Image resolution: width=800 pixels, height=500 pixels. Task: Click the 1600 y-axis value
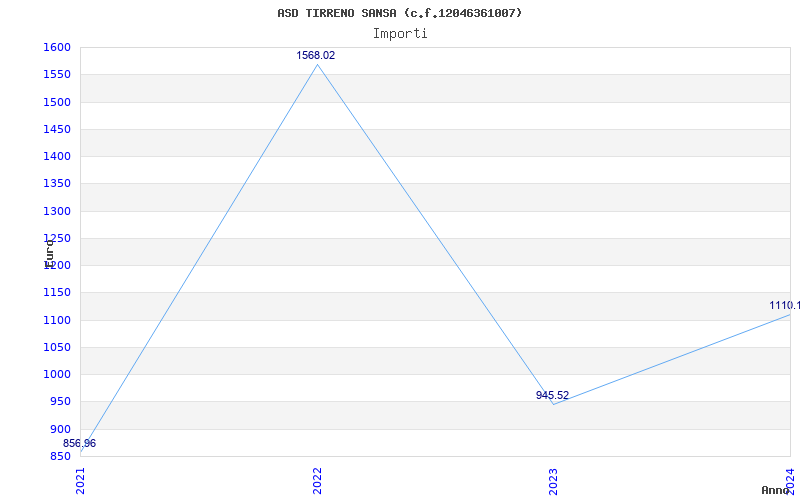point(57,47)
